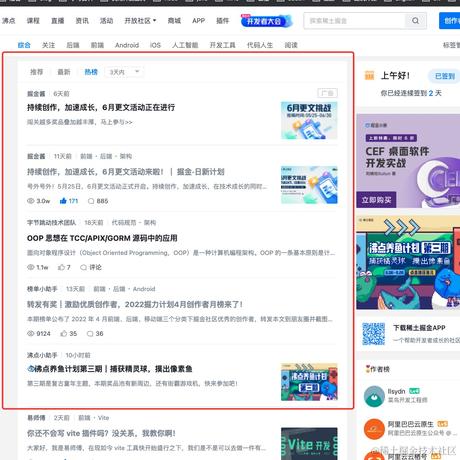Open 资讯 in top navigation
The width and height of the screenshot is (460, 460).
[82, 21]
